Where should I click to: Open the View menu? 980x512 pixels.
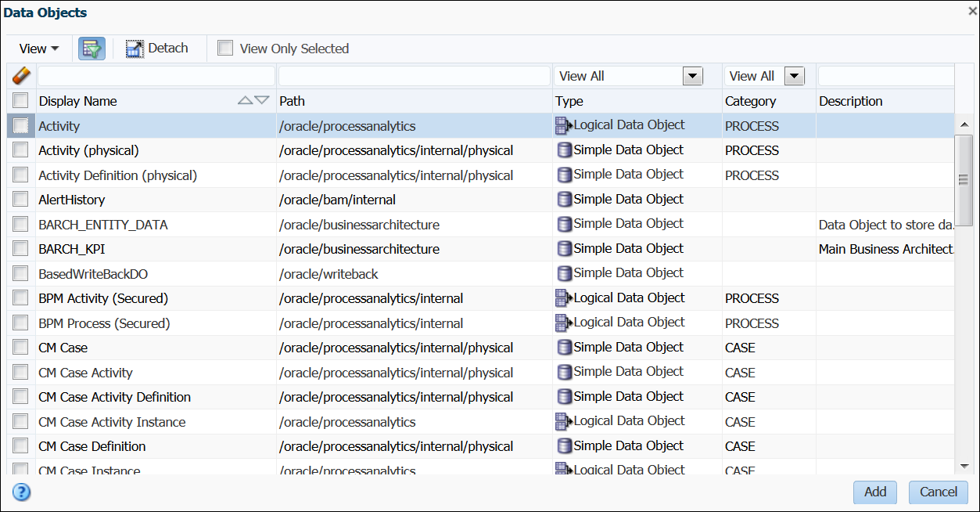coord(39,49)
